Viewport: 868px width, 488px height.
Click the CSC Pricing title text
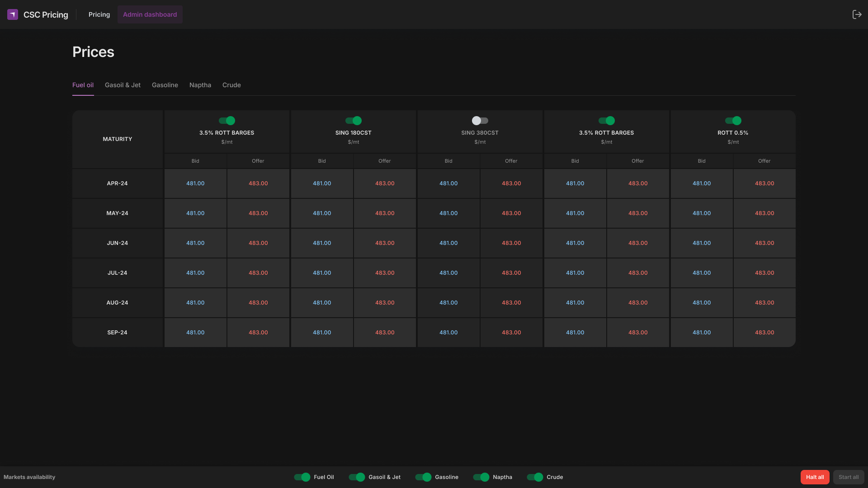coord(46,14)
